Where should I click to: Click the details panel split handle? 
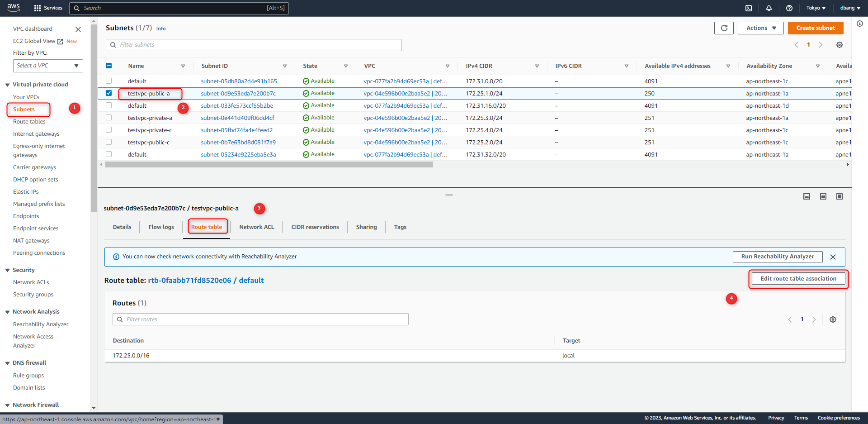[449, 195]
